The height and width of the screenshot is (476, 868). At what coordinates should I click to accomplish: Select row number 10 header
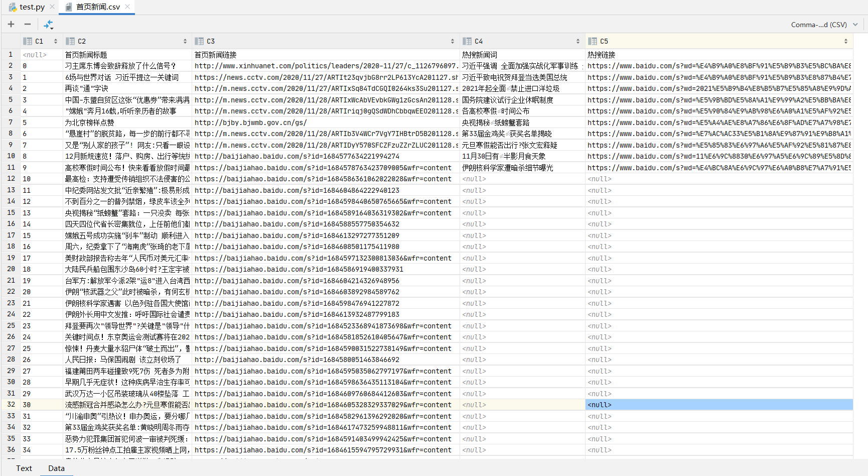(11, 156)
